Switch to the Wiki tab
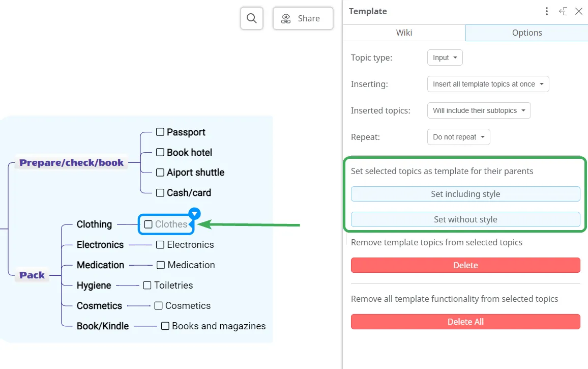This screenshot has width=588, height=369. point(404,33)
